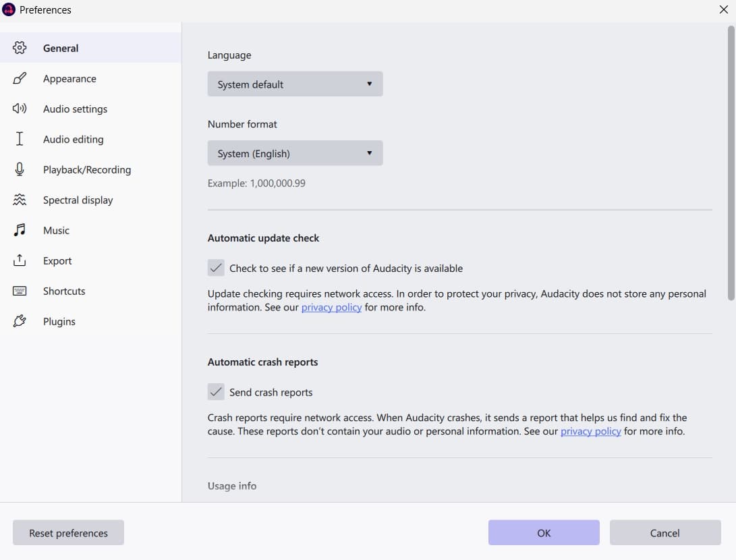This screenshot has height=560, width=736.
Task: View the Music preferences page
Action: (x=90, y=231)
